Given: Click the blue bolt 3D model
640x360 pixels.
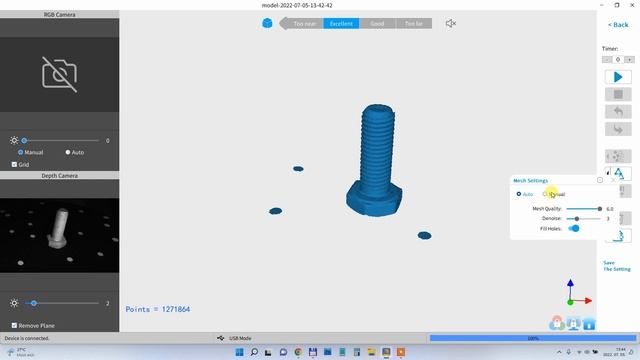Looking at the screenshot, I should point(374,160).
